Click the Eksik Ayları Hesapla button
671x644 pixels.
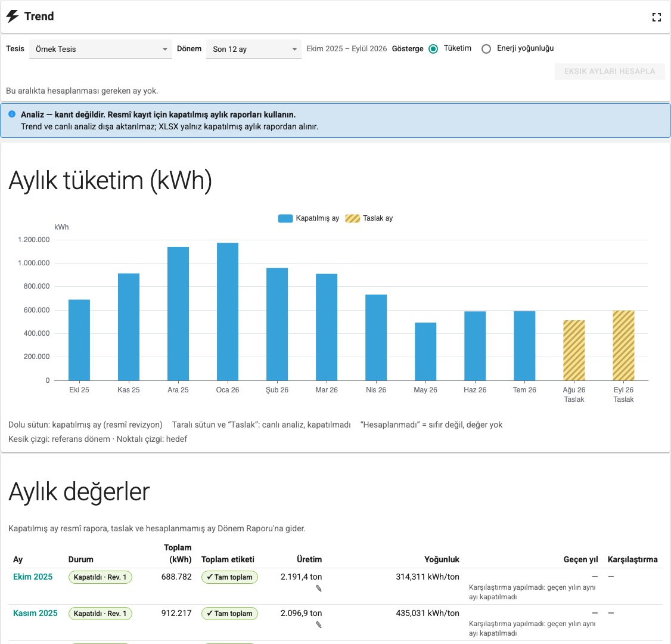tap(610, 72)
